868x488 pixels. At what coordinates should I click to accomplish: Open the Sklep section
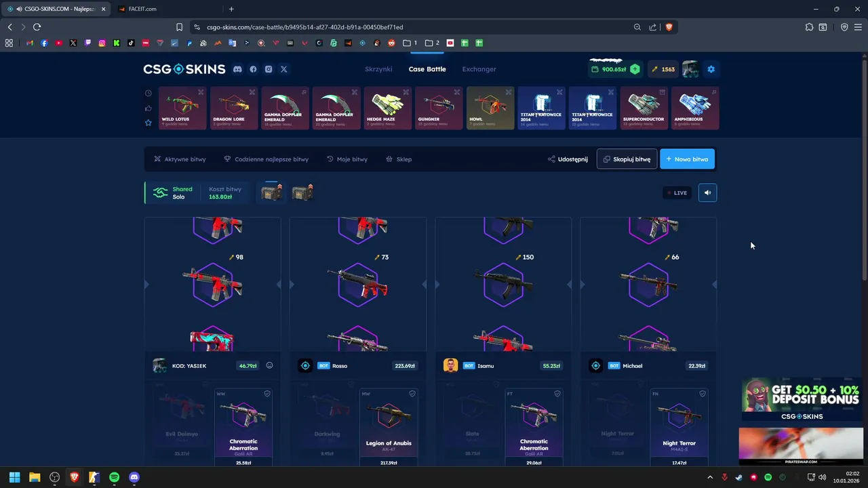[x=399, y=159]
